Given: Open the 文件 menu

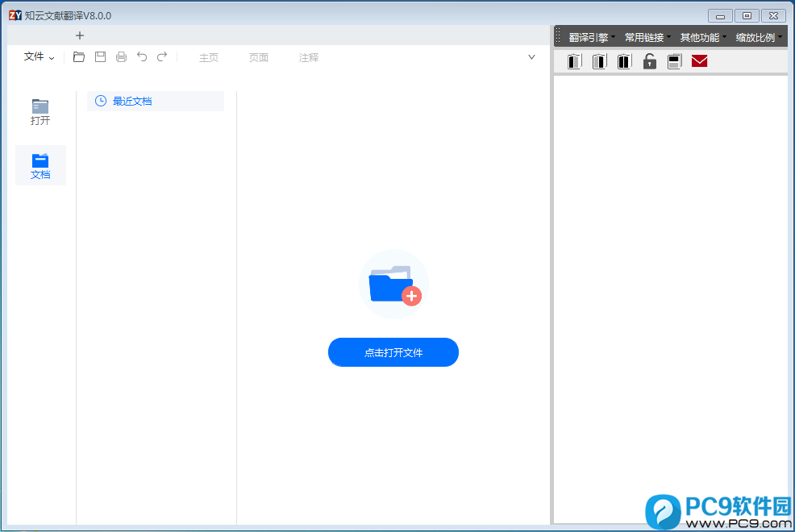Looking at the screenshot, I should click(x=39, y=56).
